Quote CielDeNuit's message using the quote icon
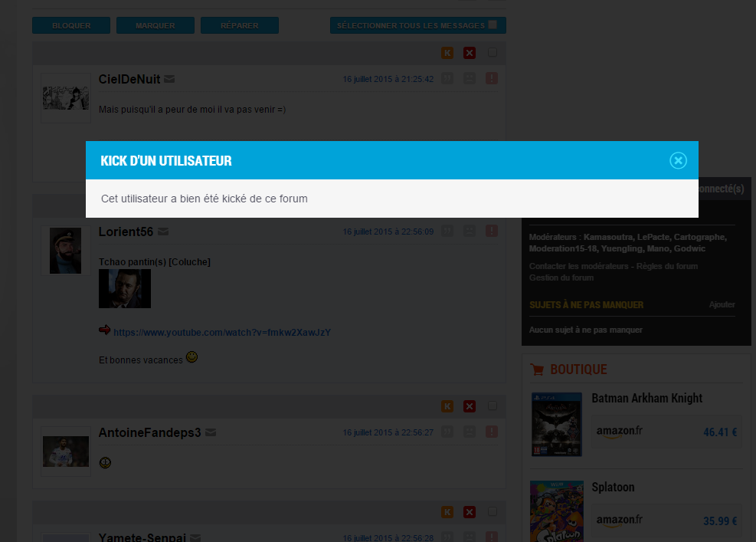756x542 pixels. point(447,78)
